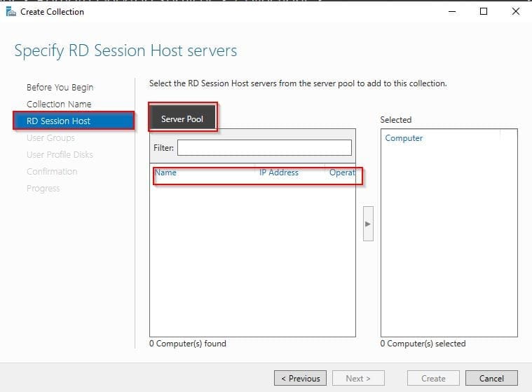Go to Before You Begin step

[x=60, y=88]
